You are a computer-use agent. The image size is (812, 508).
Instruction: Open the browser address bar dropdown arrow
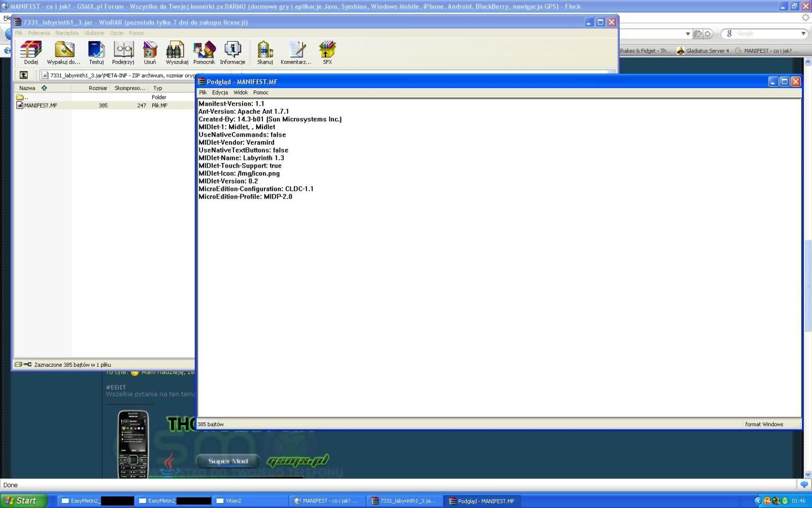[688, 34]
